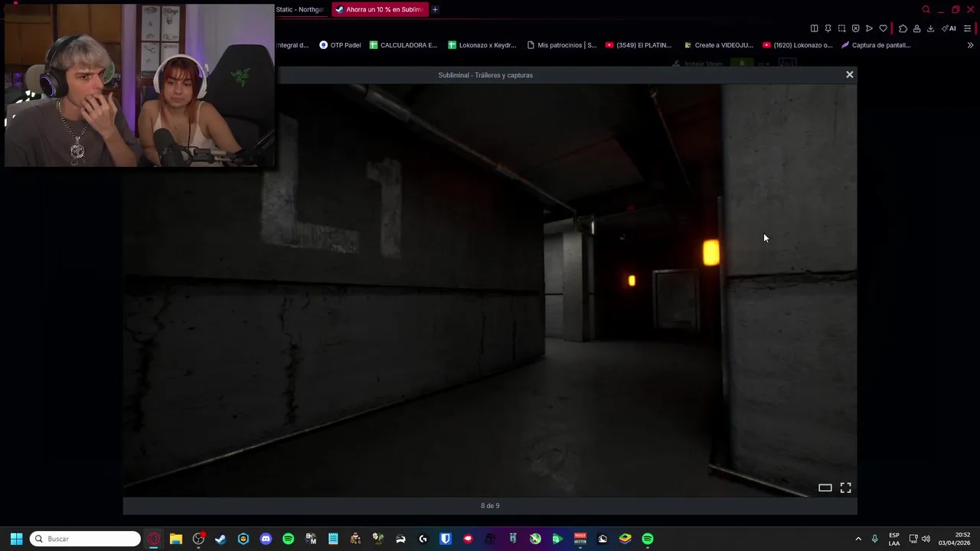Expand the hidden bookmarks chevron
The image size is (980, 551).
point(970,45)
